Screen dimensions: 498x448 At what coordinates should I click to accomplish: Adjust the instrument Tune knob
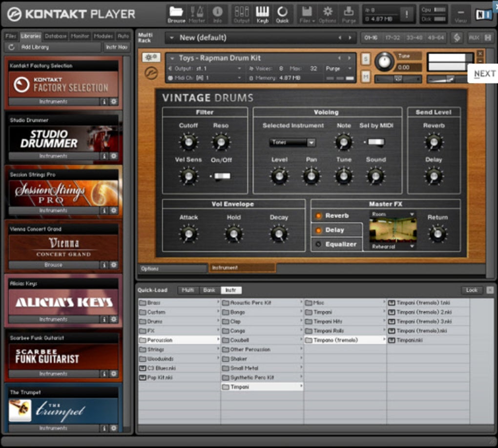(384, 61)
